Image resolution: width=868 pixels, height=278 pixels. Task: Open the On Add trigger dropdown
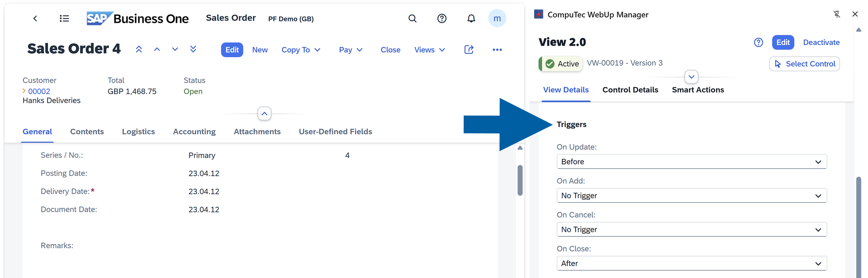pos(692,196)
